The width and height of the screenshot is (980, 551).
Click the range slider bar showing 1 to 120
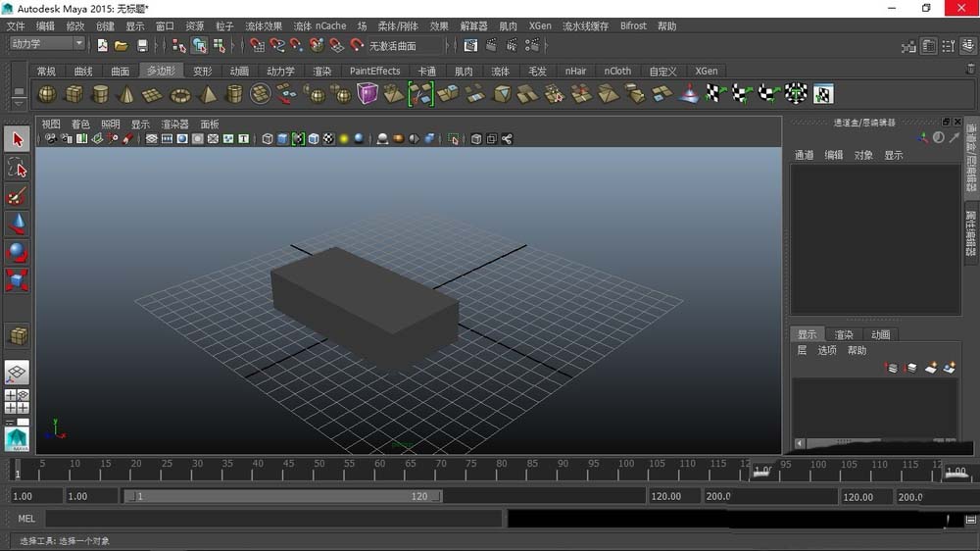(x=283, y=496)
